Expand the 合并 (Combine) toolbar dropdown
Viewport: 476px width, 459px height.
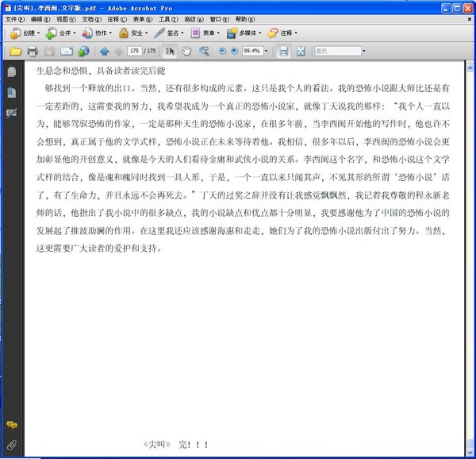pyautogui.click(x=75, y=33)
